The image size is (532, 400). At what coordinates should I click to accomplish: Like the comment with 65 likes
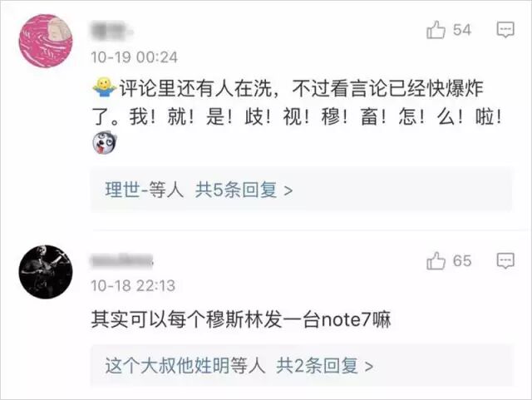tap(436, 261)
